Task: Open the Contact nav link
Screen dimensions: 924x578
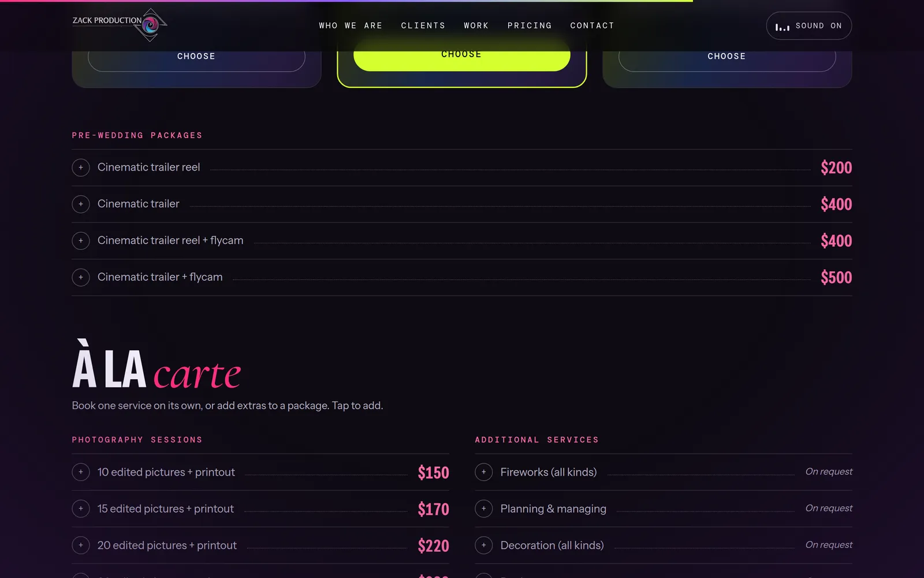Action: (x=593, y=25)
